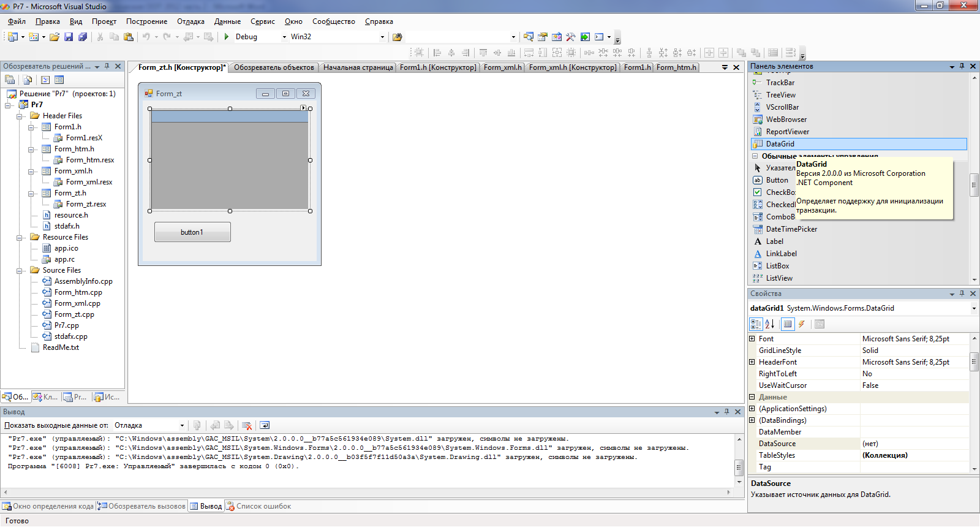Expand the HeaderFont property
980x527 pixels.
(752, 362)
